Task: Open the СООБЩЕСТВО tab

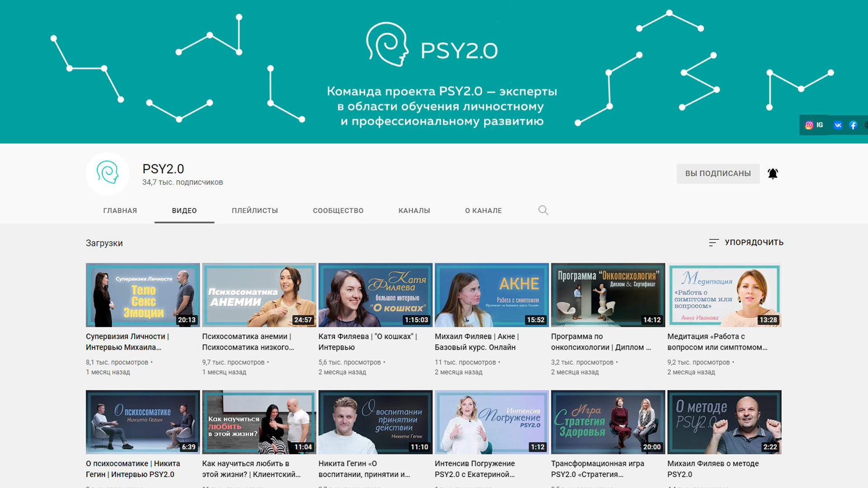Action: [x=338, y=211]
